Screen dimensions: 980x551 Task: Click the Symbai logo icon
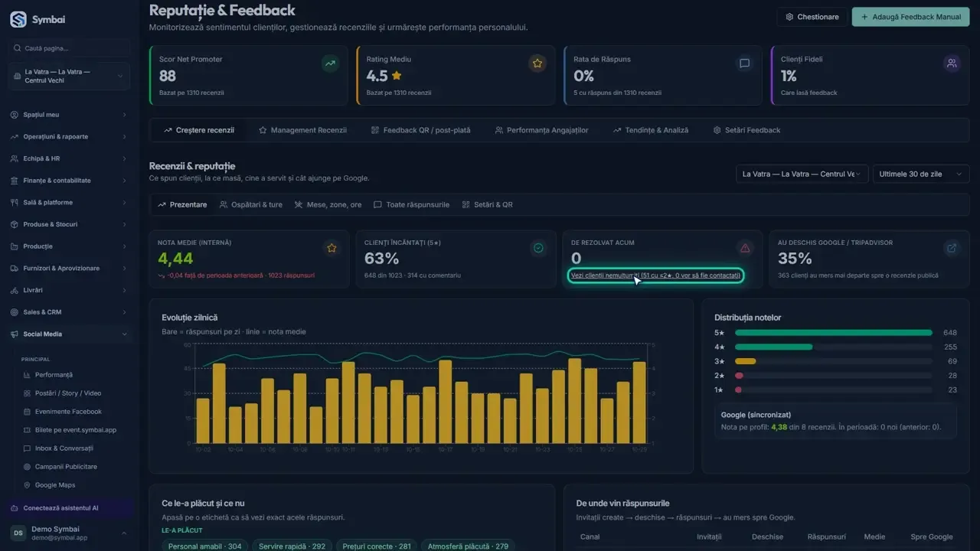18,19
